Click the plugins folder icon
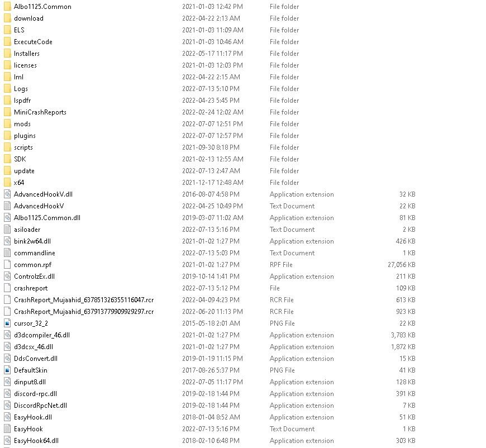Viewport: 486px width, 448px height. [7, 136]
